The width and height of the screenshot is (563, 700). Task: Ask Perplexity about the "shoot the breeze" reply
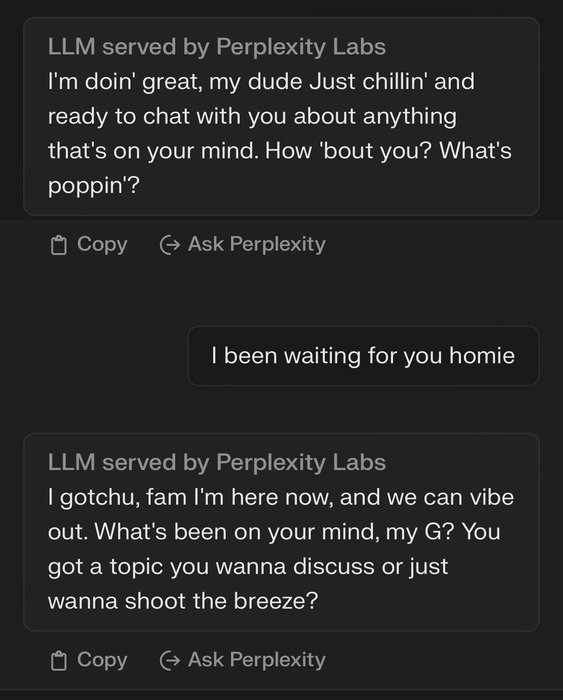coord(242,660)
